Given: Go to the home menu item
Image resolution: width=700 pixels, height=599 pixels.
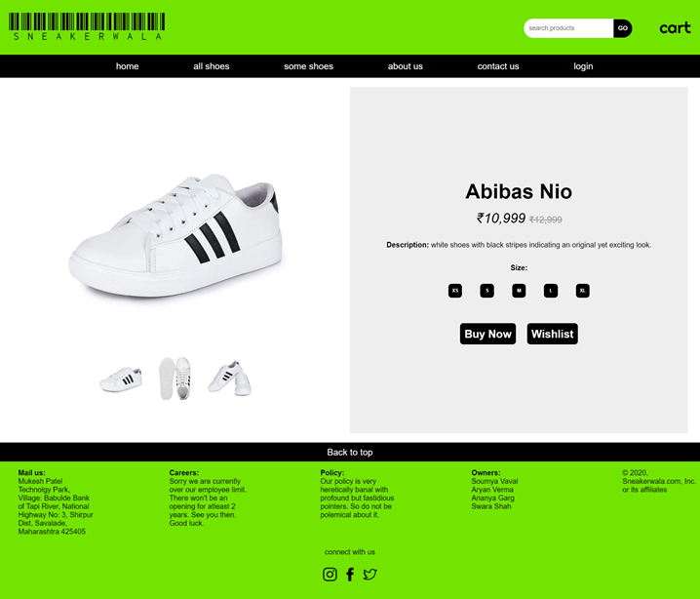Looking at the screenshot, I should pos(128,66).
